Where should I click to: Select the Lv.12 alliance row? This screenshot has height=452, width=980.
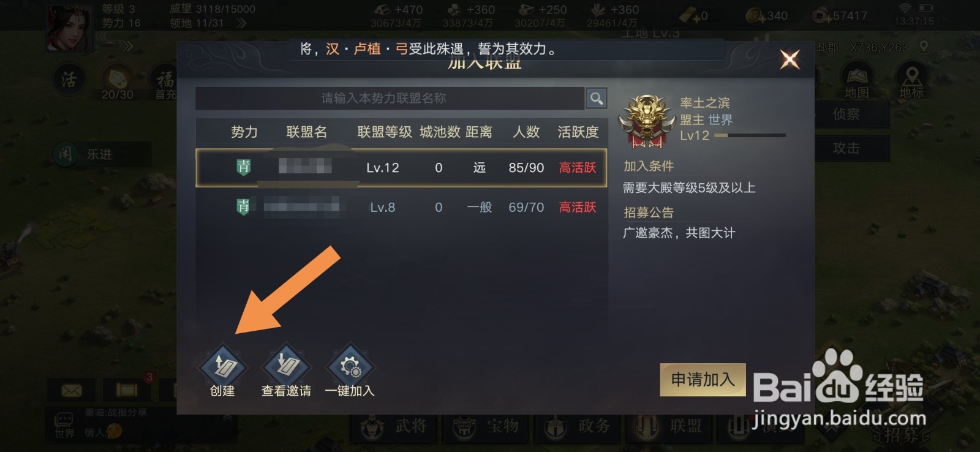[401, 168]
